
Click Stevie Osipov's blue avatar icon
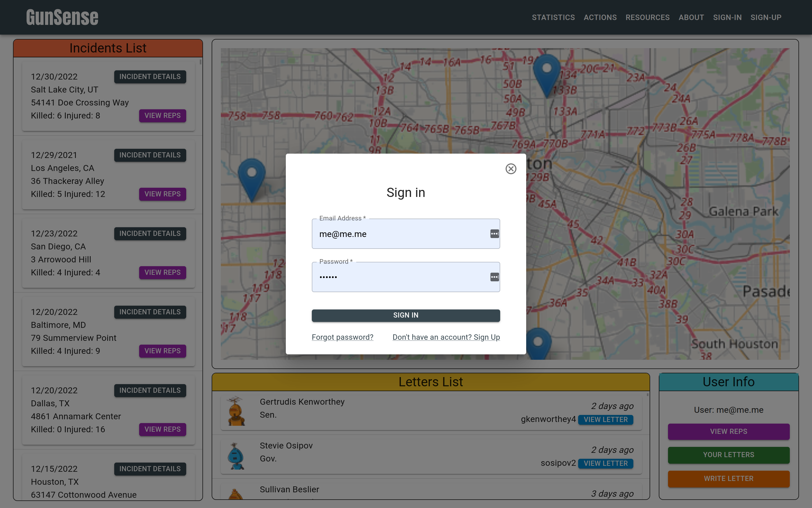236,456
